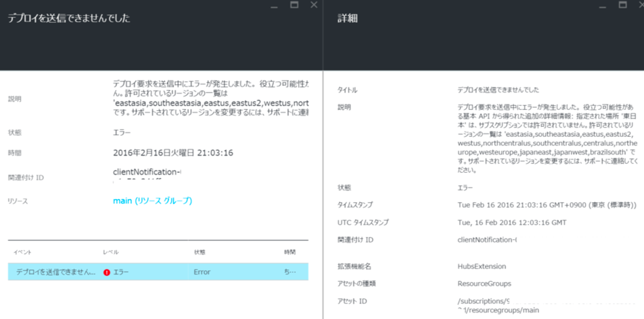644x319 pixels.
Task: Open the main (リソース グループ) link
Action: point(152,201)
